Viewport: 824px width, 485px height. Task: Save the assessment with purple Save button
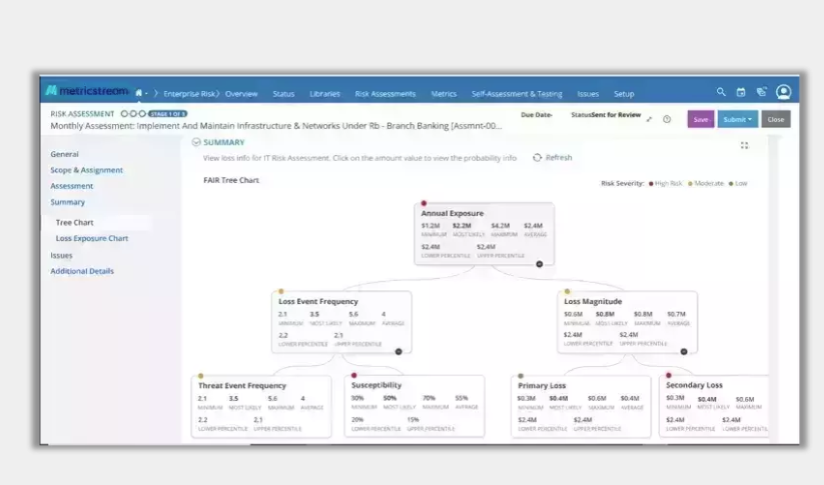(701, 119)
